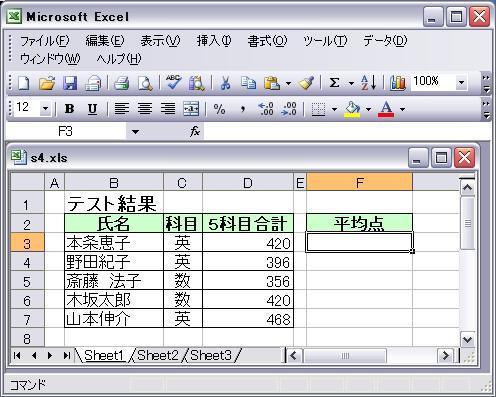This screenshot has height=397, width=496.
Task: Expand the font size dropdown showing 12
Action: [x=45, y=109]
